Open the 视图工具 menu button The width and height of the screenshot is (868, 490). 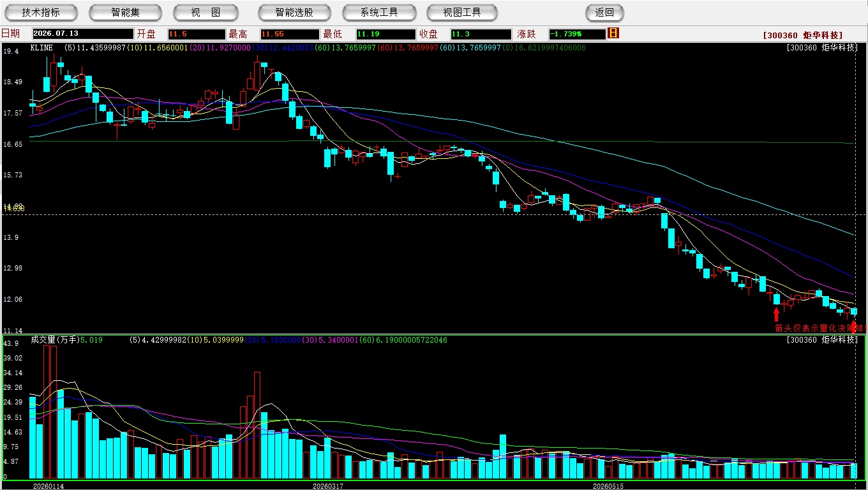click(462, 12)
